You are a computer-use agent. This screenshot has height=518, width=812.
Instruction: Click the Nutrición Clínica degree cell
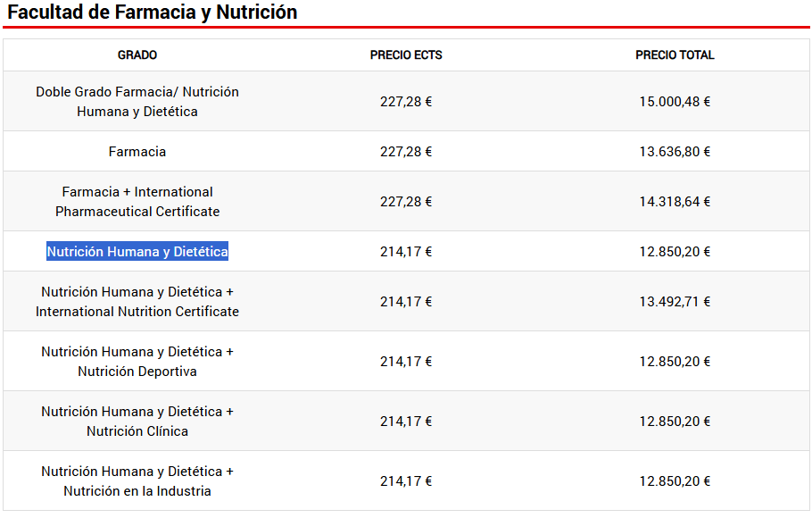click(137, 421)
